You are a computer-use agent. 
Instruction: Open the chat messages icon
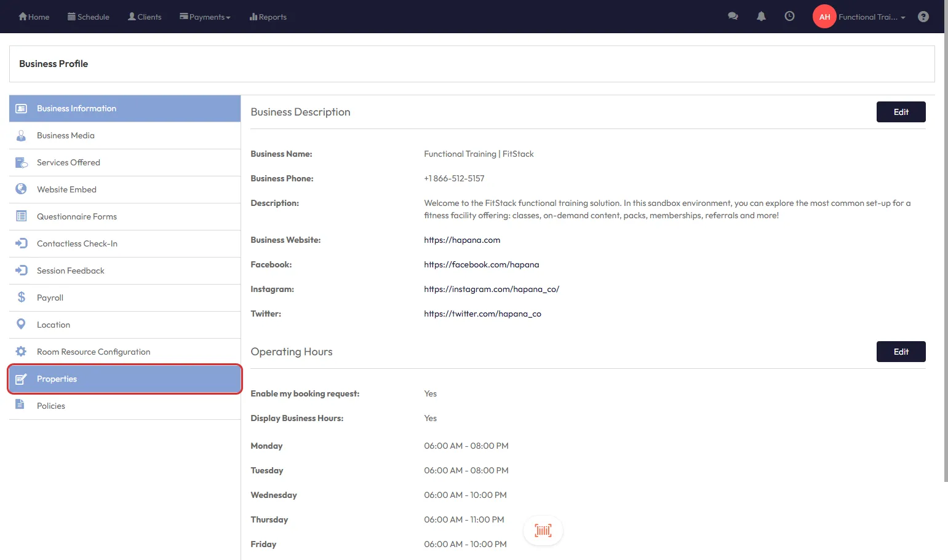(x=733, y=17)
